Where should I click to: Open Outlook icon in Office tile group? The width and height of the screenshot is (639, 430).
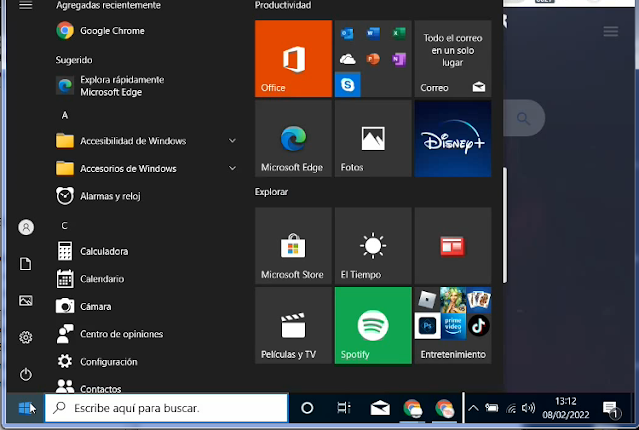pyautogui.click(x=347, y=33)
